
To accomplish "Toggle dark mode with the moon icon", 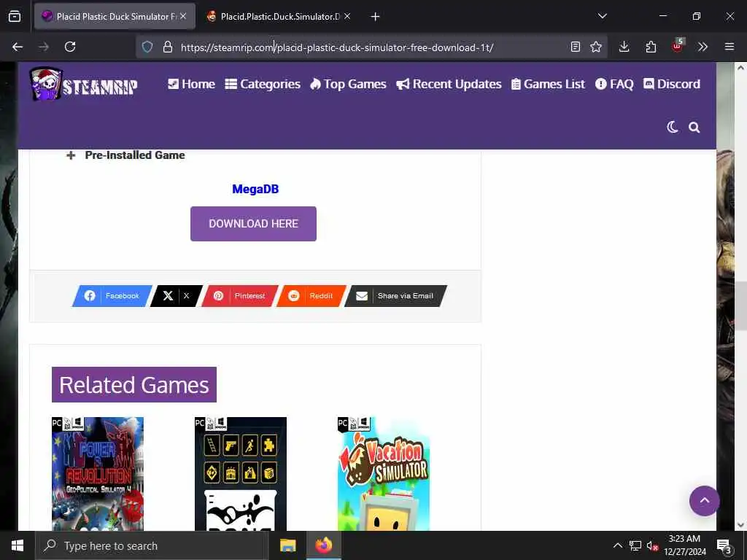I will [x=672, y=127].
